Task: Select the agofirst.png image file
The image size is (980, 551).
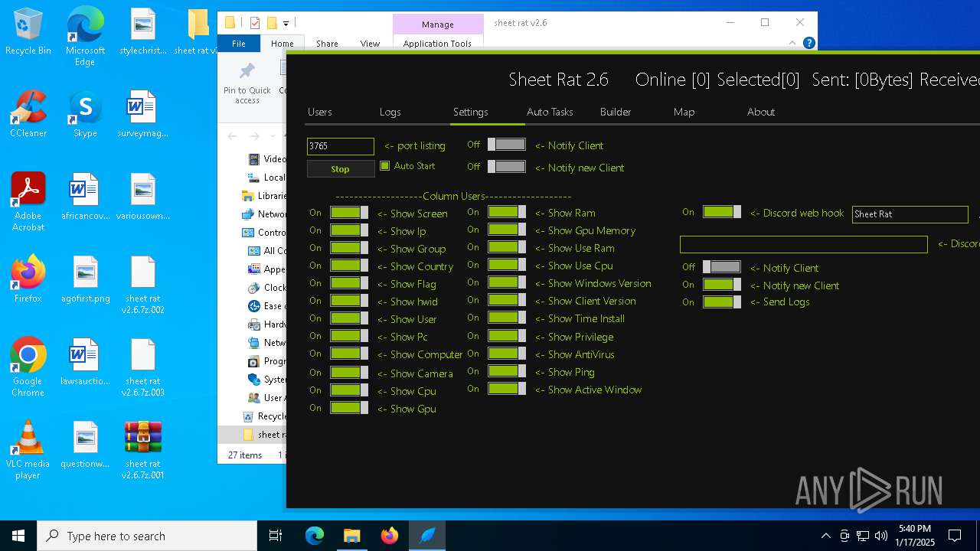Action: [86, 279]
